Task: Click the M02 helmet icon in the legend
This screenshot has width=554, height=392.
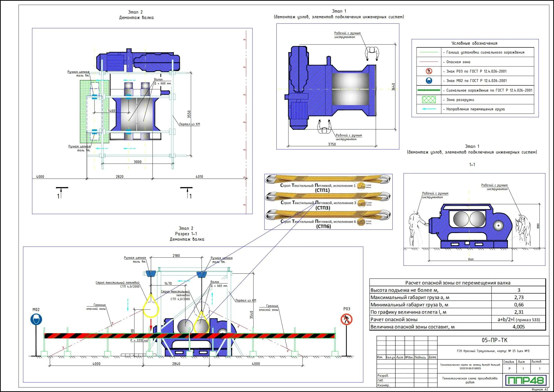Action: [429, 81]
